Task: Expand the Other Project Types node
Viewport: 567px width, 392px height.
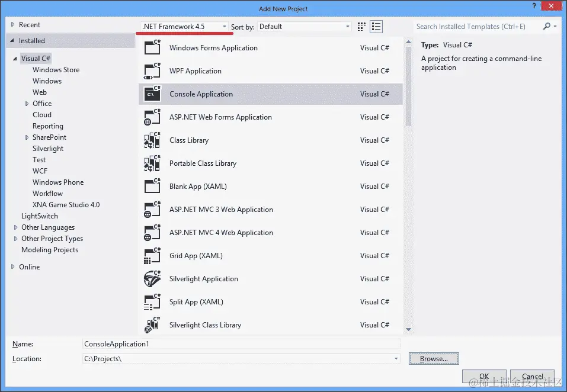Action: (15, 239)
